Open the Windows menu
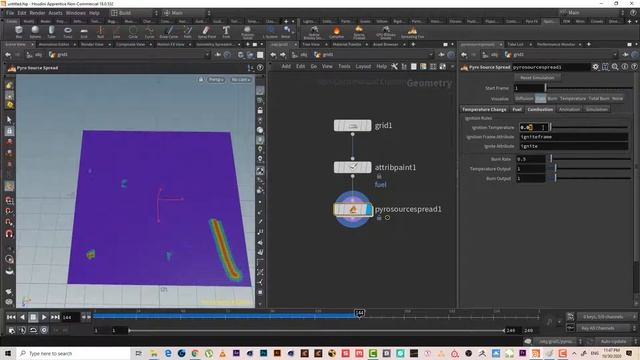The width and height of the screenshot is (640, 360). (x=76, y=13)
